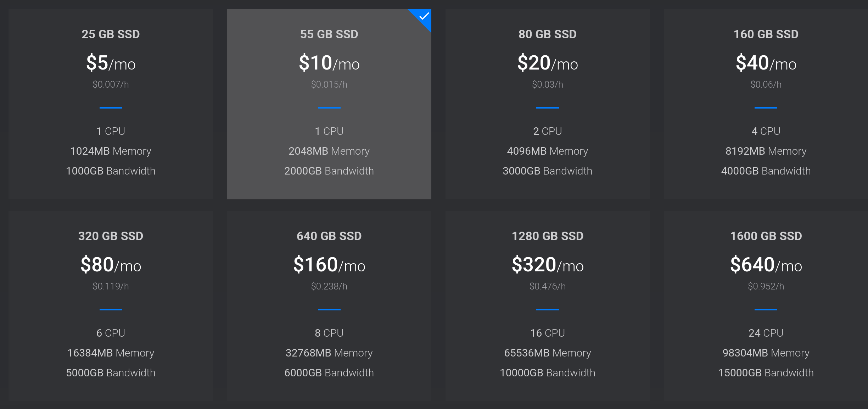
Task: Click the 2048MB Memory label
Action: coord(329,151)
